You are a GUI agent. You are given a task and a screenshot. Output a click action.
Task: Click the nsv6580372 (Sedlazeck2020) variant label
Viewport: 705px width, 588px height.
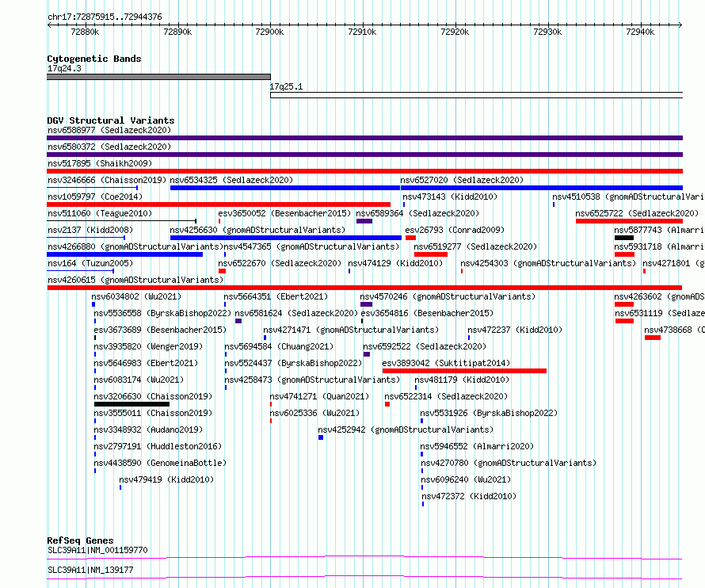click(109, 147)
